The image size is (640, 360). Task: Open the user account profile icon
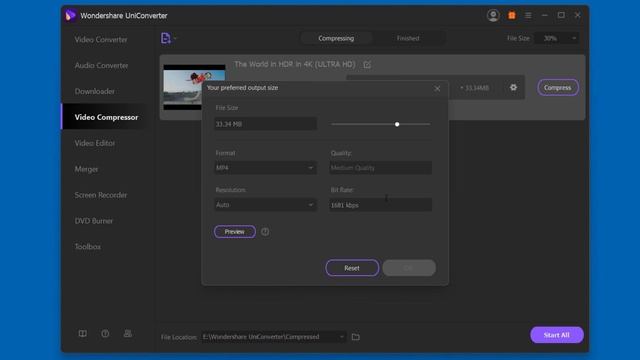tap(493, 16)
